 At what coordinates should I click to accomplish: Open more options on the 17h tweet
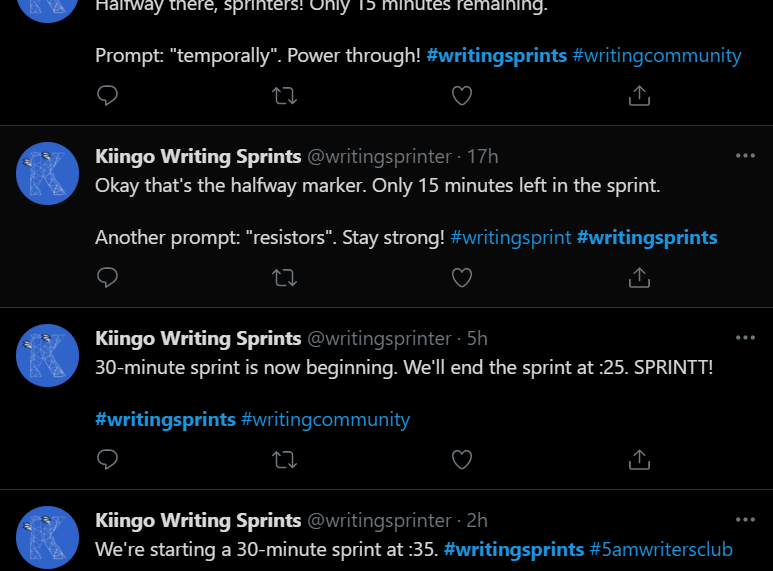click(x=745, y=156)
